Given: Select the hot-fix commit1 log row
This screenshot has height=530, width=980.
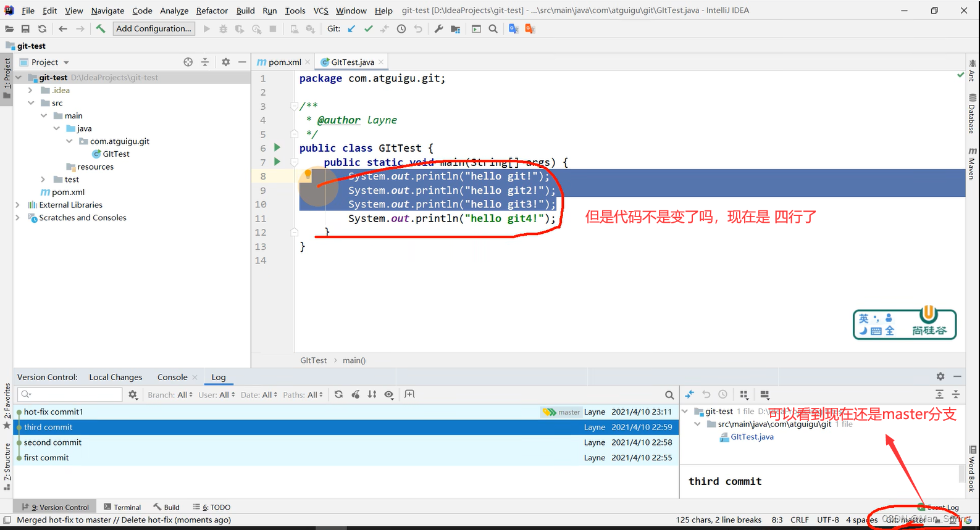Looking at the screenshot, I should click(346, 412).
